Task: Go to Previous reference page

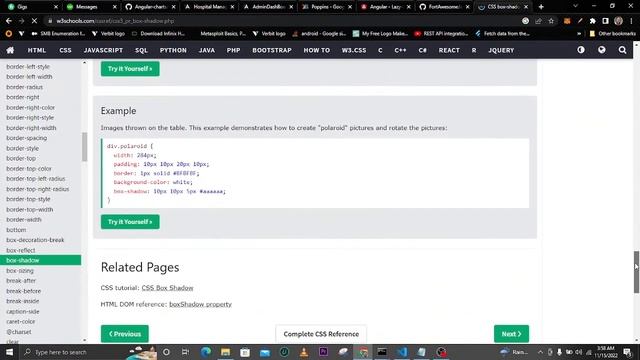Action: (124, 334)
